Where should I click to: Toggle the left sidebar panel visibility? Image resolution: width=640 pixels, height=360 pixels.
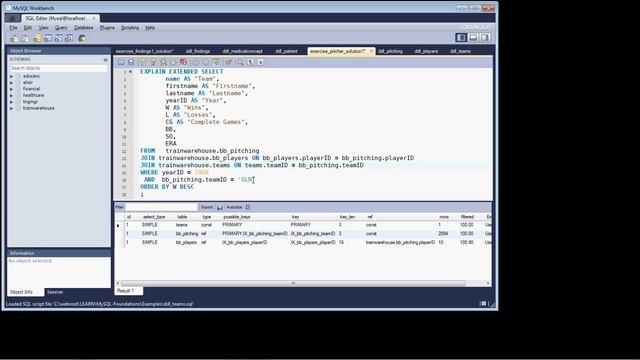pos(461,38)
